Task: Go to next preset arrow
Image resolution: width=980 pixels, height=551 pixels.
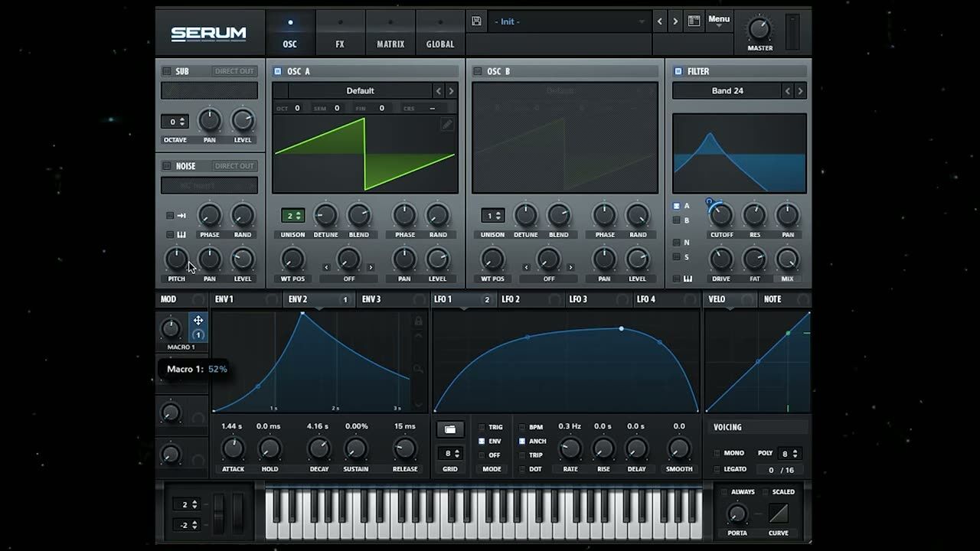Action: coord(675,21)
